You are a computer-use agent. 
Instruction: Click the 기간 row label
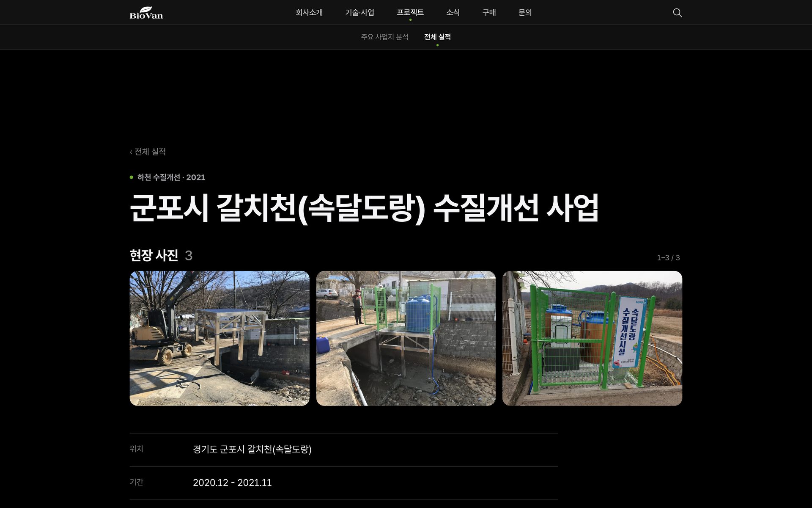(136, 482)
